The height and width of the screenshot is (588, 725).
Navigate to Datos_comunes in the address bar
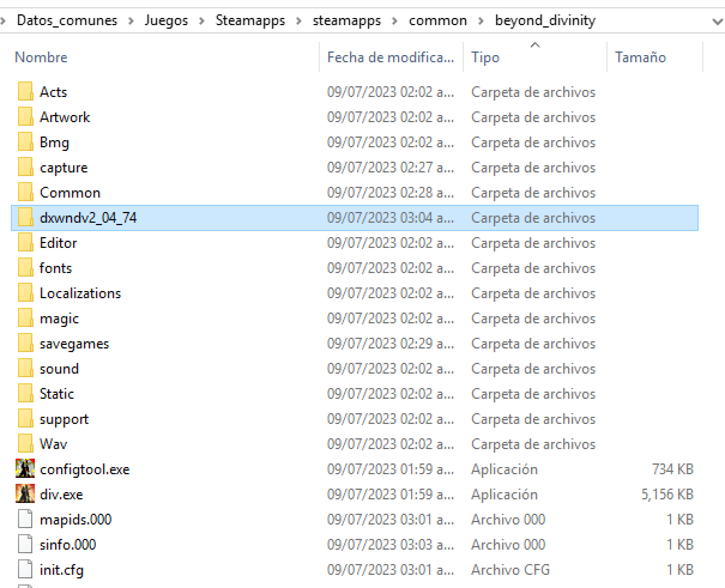pos(67,20)
